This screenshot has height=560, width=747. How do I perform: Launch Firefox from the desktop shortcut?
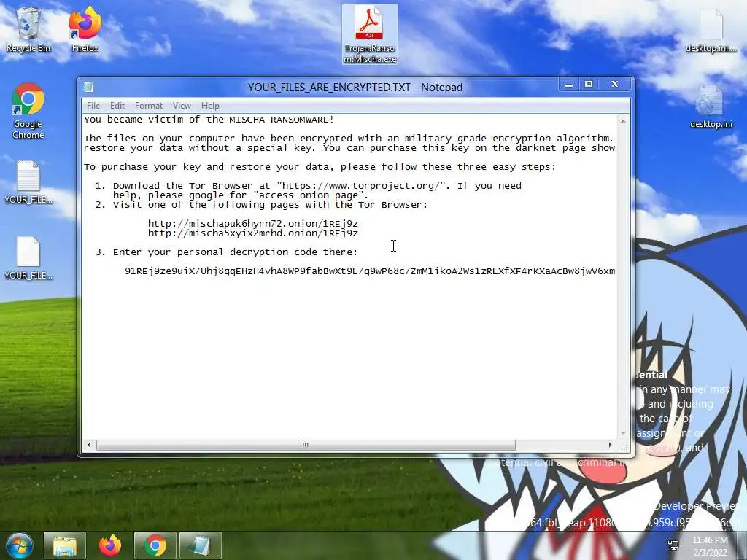85,30
